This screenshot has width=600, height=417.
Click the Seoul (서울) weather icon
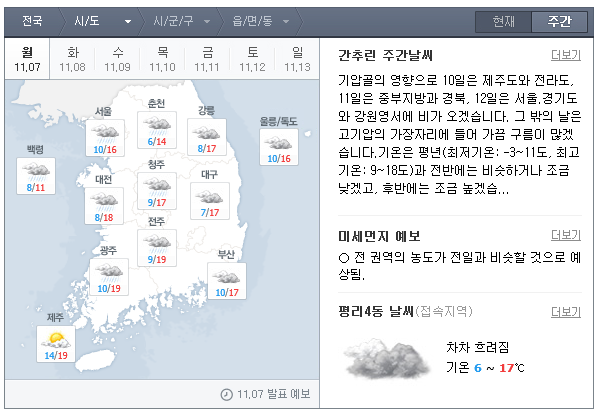point(105,132)
